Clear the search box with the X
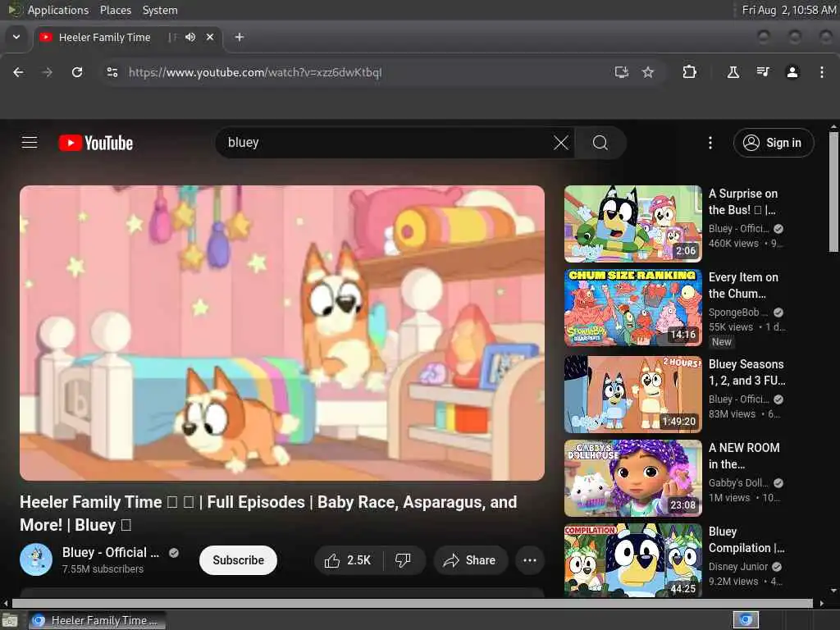Viewport: 840px width, 630px height. pyautogui.click(x=560, y=143)
